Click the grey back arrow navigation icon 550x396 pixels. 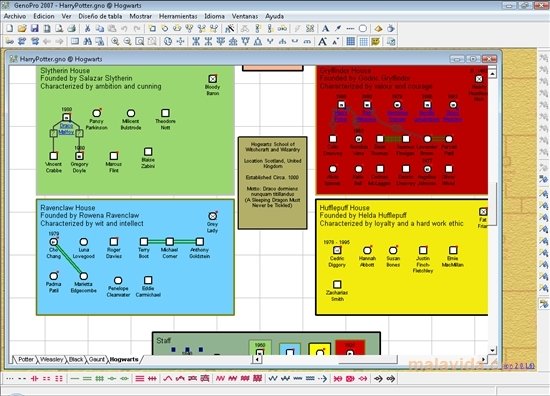pyautogui.click(x=47, y=41)
